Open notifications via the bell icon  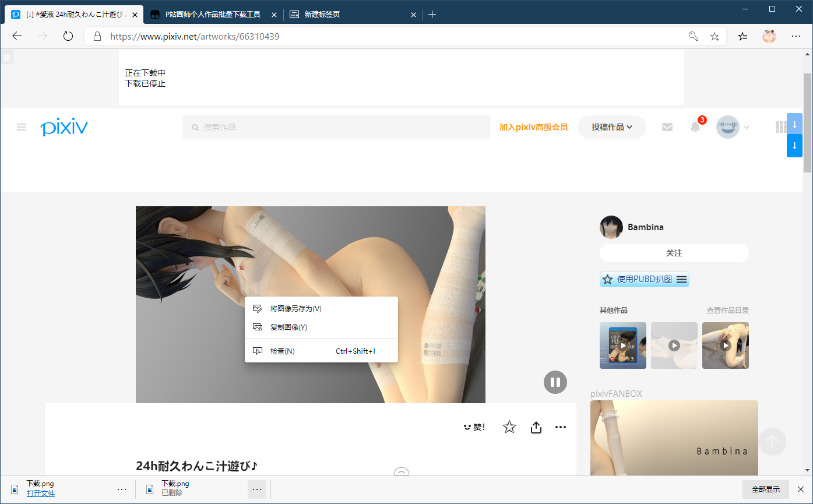tap(695, 127)
